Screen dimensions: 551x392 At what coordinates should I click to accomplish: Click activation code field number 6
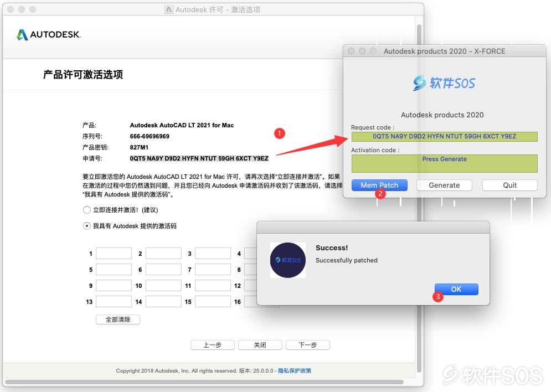[163, 270]
